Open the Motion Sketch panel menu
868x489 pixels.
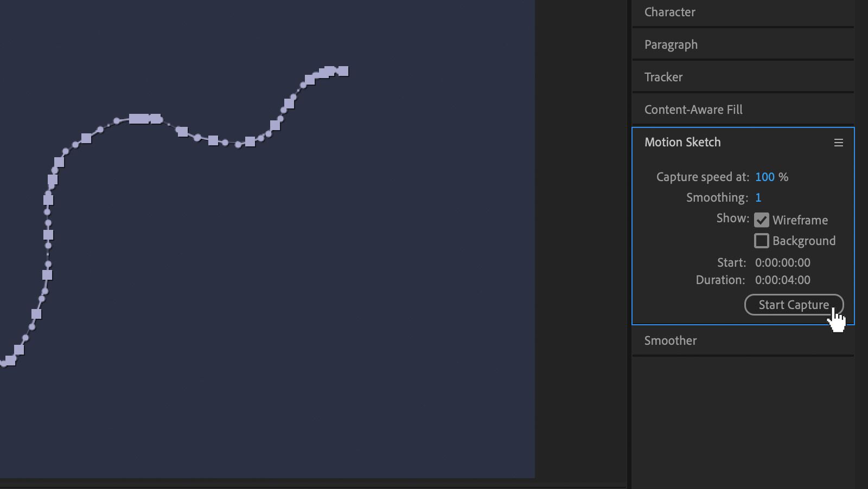[839, 143]
